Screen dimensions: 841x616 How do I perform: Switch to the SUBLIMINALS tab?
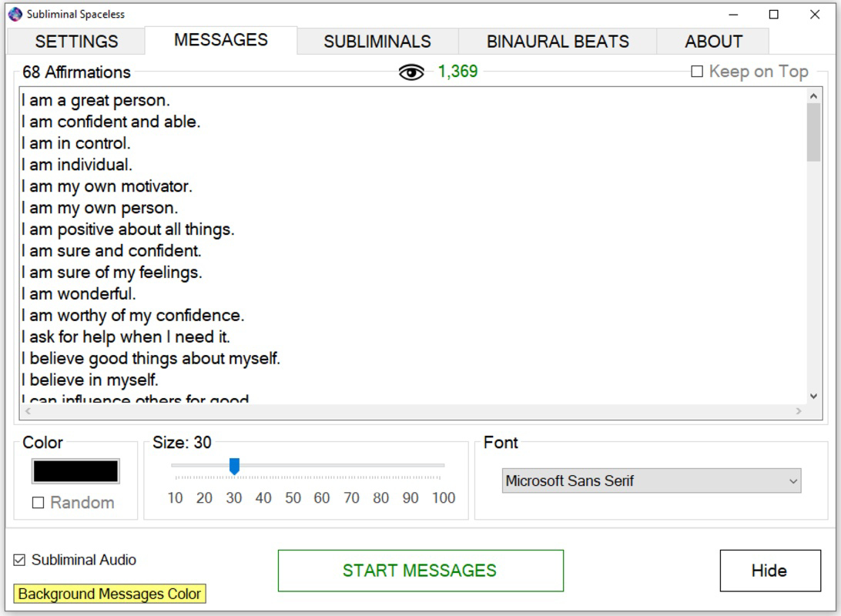pyautogui.click(x=376, y=41)
